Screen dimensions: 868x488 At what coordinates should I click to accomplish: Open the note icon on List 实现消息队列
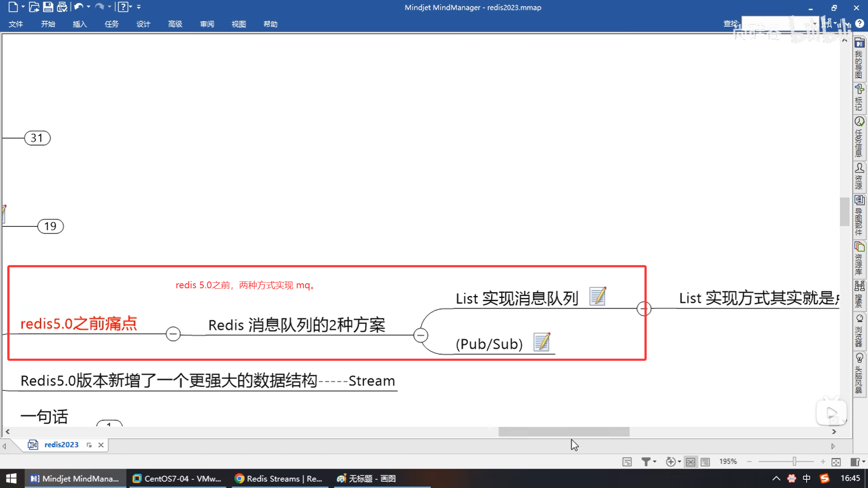coord(598,296)
